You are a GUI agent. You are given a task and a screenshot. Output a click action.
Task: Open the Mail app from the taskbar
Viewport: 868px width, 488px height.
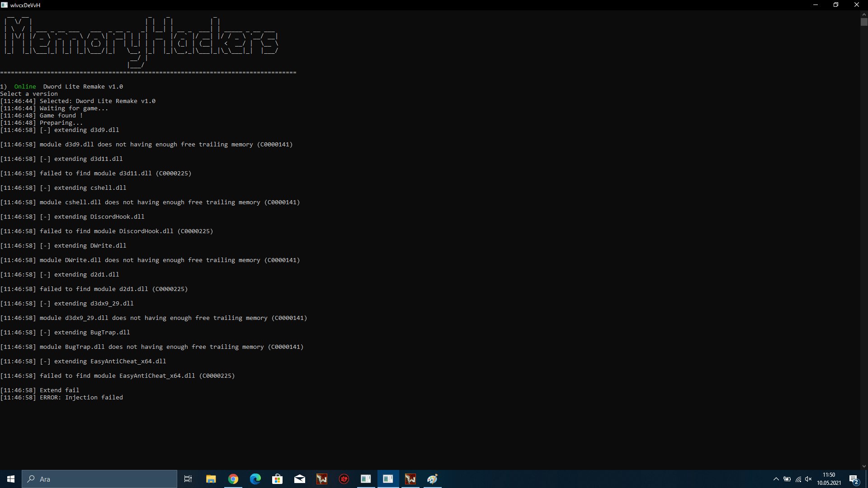pyautogui.click(x=300, y=479)
